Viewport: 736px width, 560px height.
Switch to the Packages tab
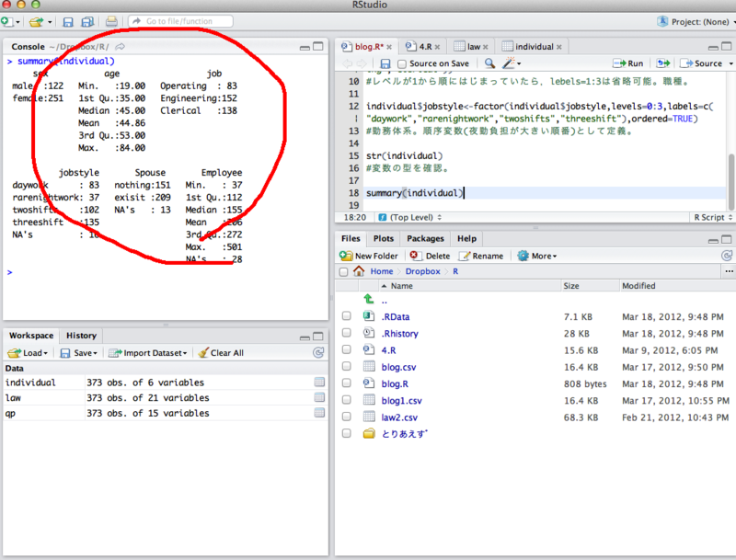[425, 238]
